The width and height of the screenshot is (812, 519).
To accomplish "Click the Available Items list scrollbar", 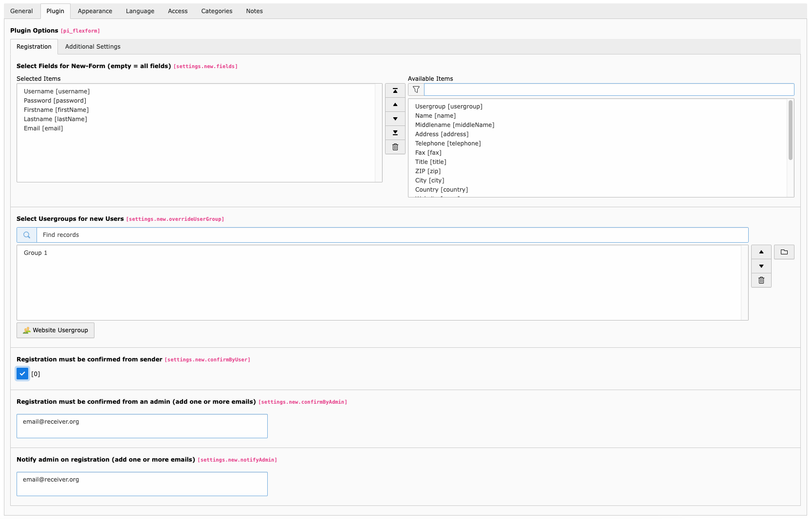I will [790, 130].
